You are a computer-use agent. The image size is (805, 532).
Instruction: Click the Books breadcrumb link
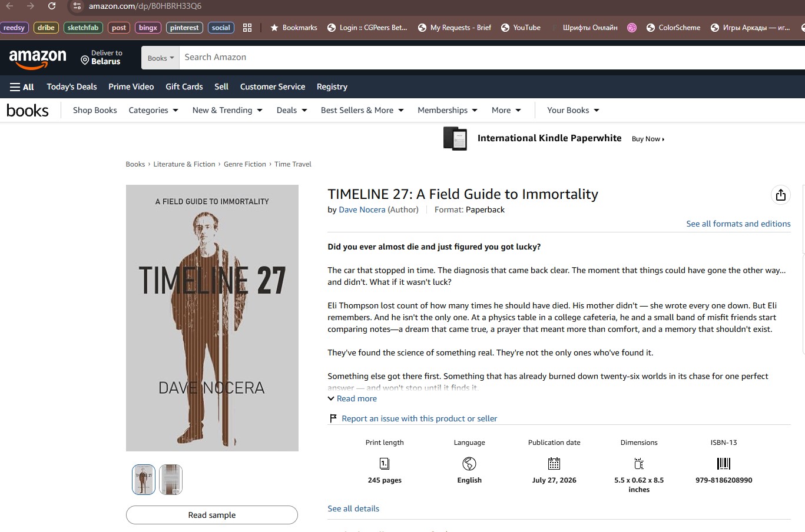coord(135,164)
